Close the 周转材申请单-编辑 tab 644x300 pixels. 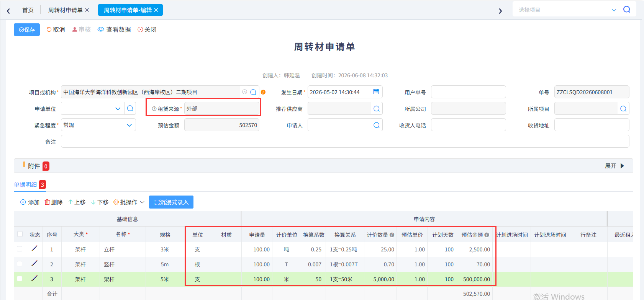click(x=156, y=10)
